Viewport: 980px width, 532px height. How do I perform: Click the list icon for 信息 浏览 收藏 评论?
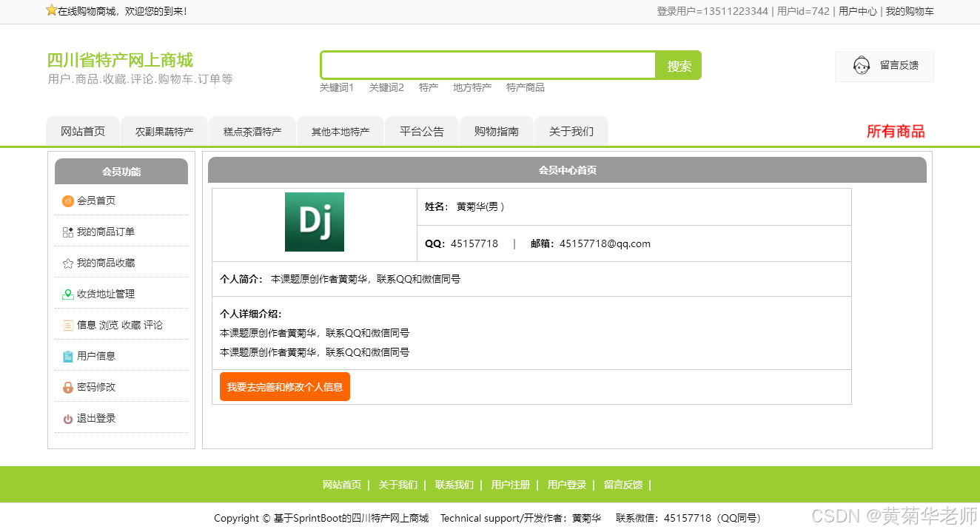pyautogui.click(x=68, y=326)
